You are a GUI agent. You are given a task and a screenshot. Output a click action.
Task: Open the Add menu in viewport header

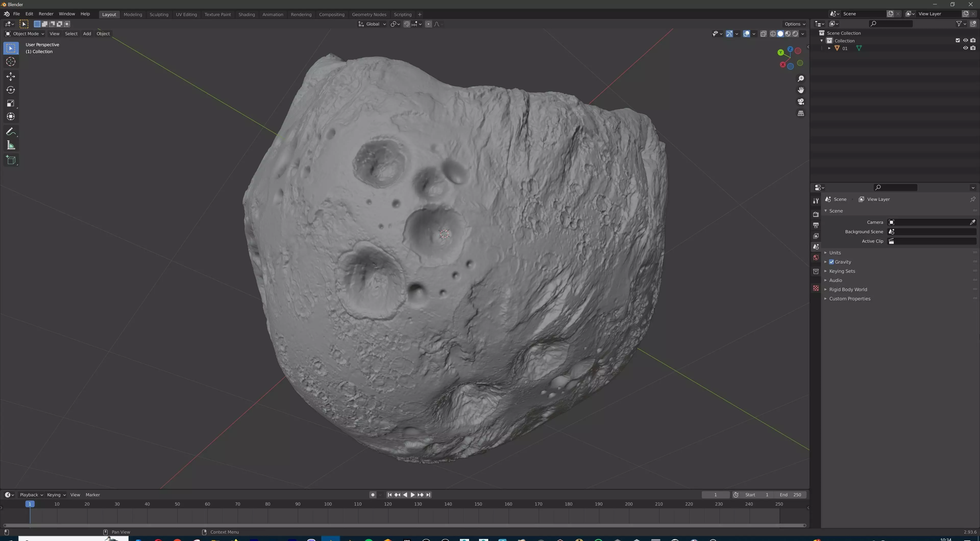point(87,34)
